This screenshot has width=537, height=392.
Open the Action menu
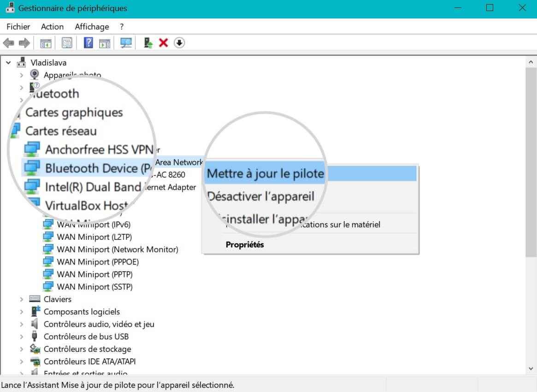point(53,27)
